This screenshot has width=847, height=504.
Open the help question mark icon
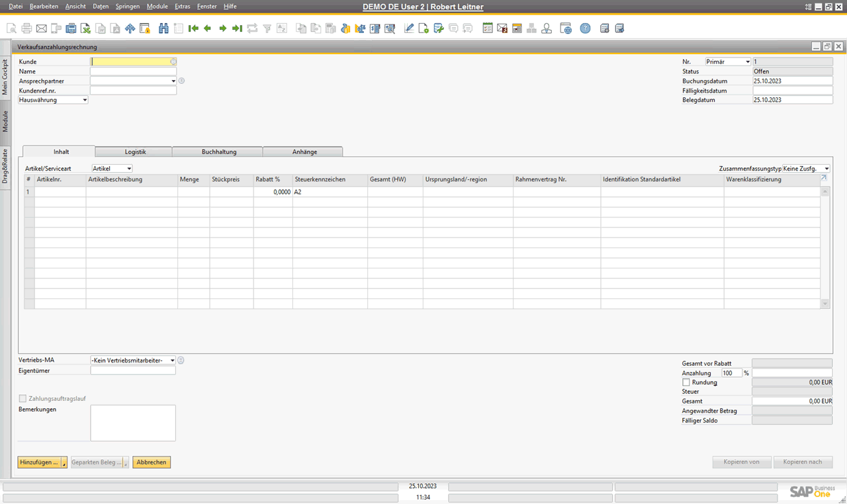pyautogui.click(x=585, y=28)
